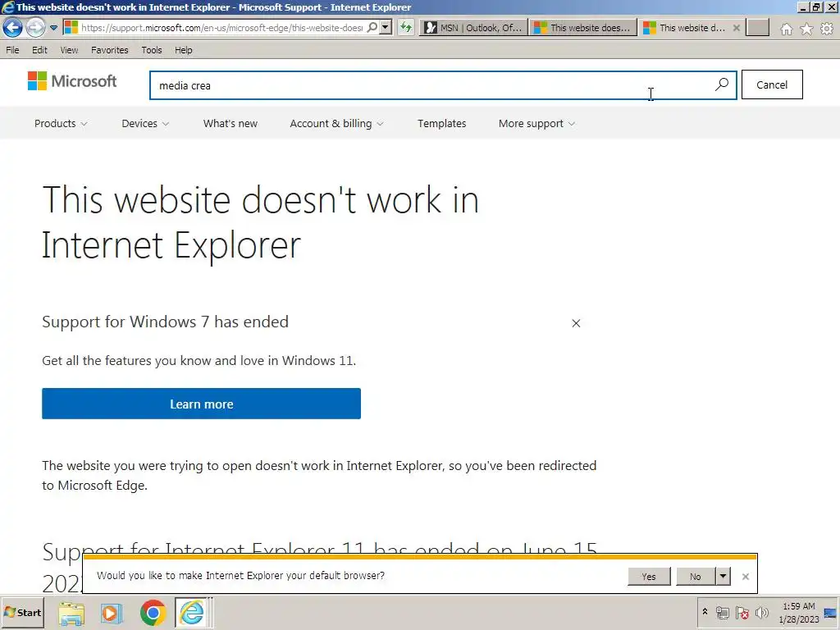Click the 'Support for Windows 7 has ended' text
Viewport: 840px width, 630px height.
click(x=165, y=322)
